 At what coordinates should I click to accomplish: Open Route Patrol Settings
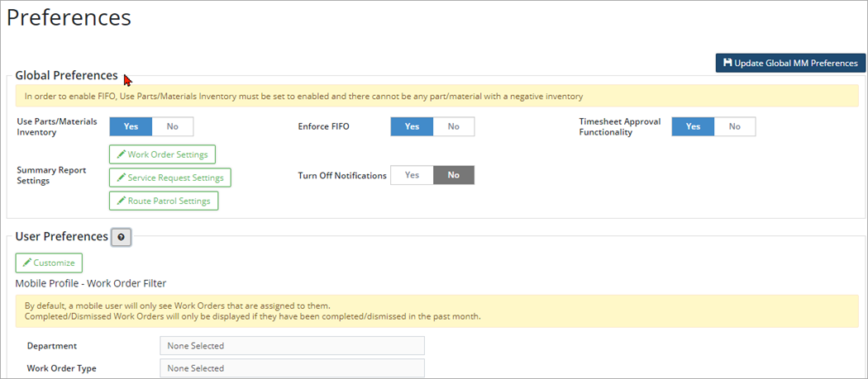point(164,201)
